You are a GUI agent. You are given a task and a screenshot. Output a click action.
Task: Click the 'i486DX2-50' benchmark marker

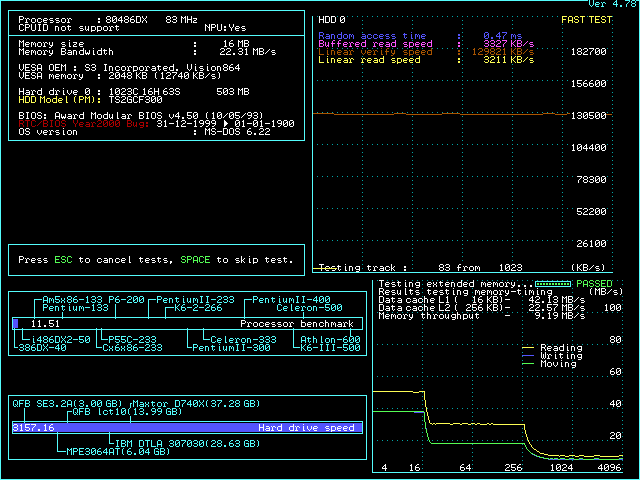[x=61, y=340]
